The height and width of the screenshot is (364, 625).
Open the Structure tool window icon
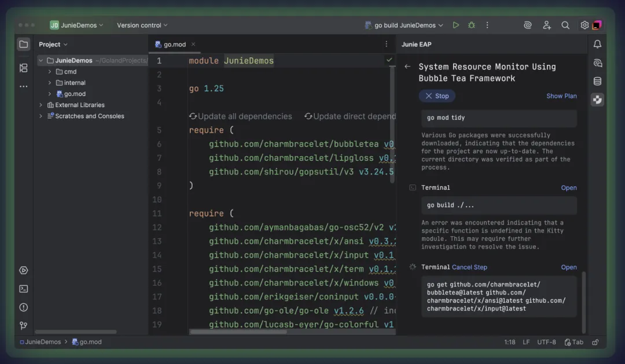[x=24, y=68]
